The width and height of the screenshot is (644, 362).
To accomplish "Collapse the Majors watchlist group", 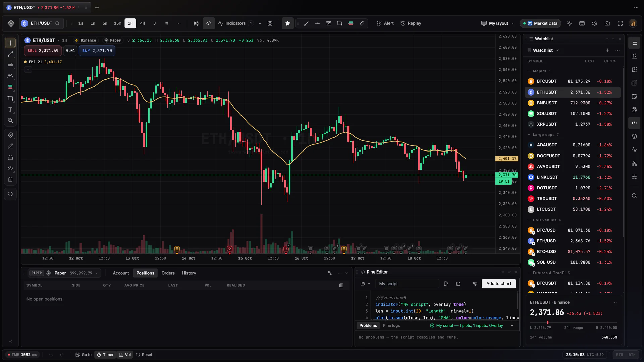I will pyautogui.click(x=529, y=71).
